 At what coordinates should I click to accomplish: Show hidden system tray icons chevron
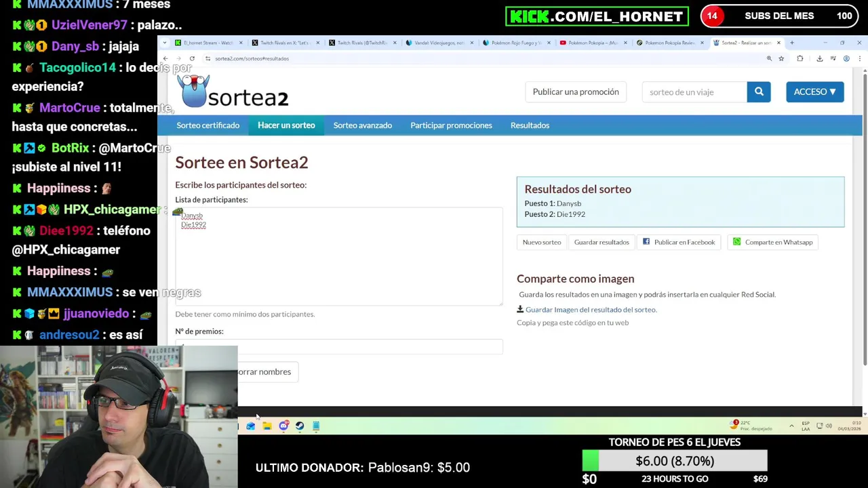click(791, 426)
